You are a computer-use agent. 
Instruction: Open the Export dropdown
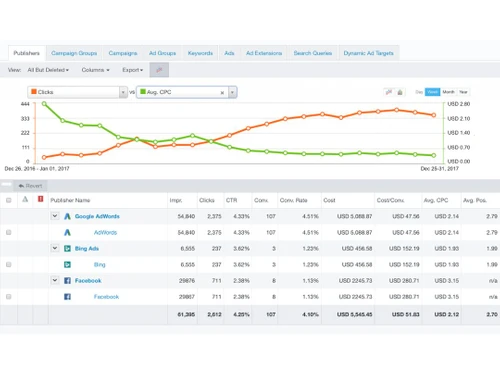(x=132, y=70)
